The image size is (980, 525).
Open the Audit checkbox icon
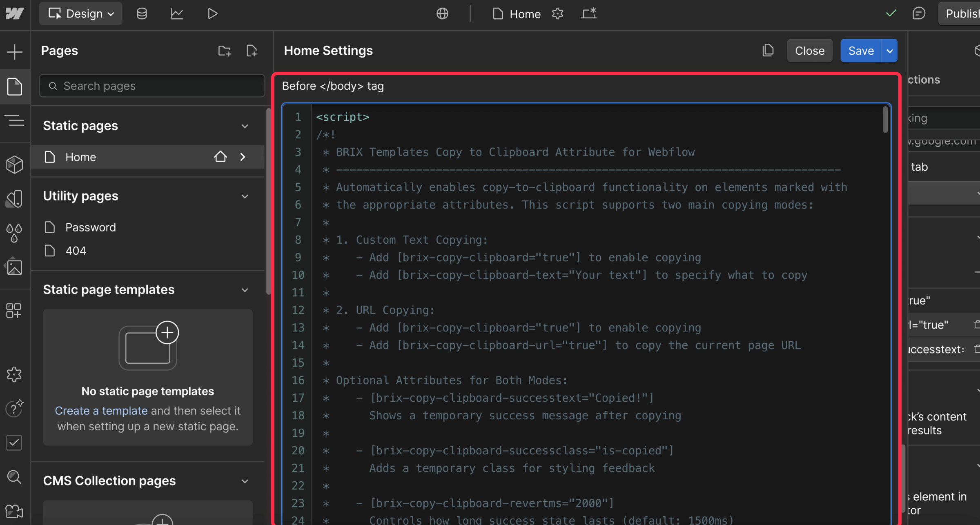click(x=14, y=443)
